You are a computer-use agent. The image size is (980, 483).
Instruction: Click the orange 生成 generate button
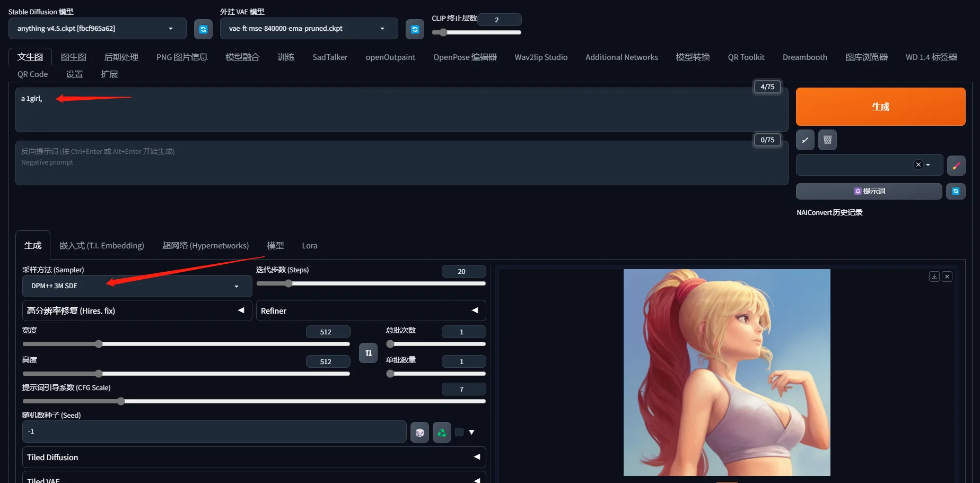tap(880, 107)
